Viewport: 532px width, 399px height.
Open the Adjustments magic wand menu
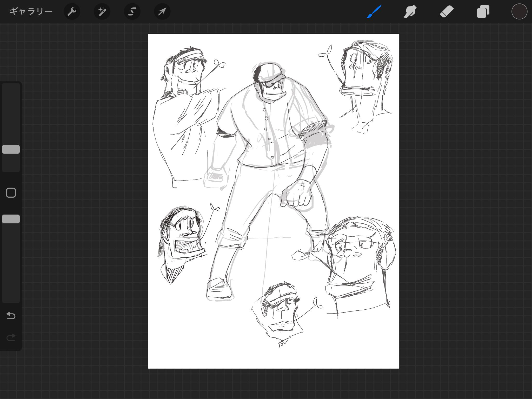(102, 11)
